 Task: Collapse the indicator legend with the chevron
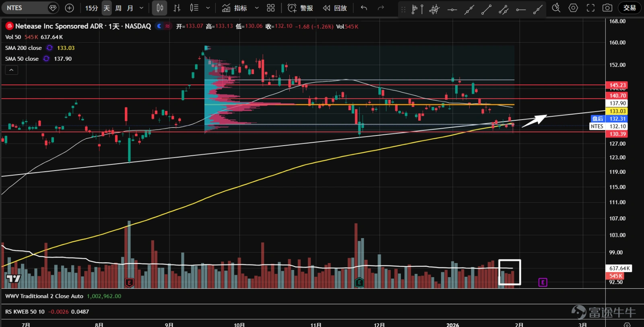[x=11, y=70]
